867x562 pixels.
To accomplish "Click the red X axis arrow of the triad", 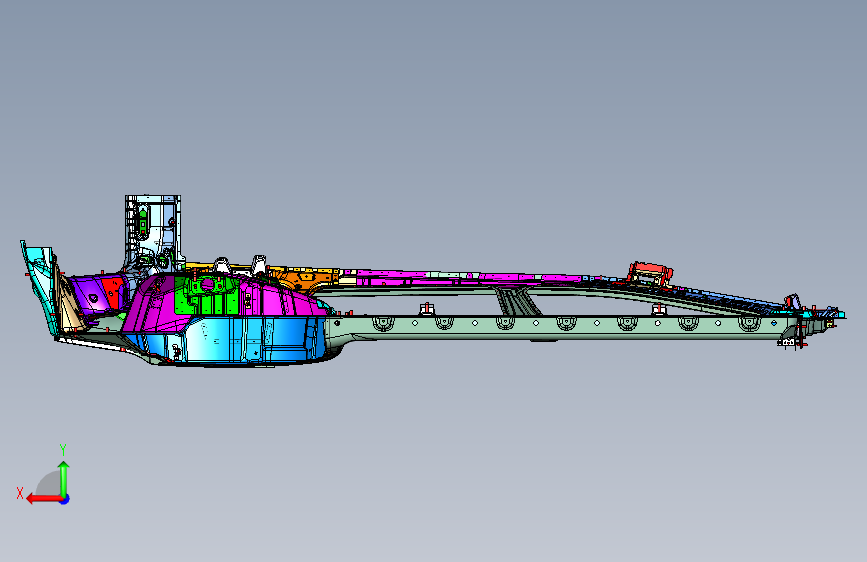I will 43,499.
